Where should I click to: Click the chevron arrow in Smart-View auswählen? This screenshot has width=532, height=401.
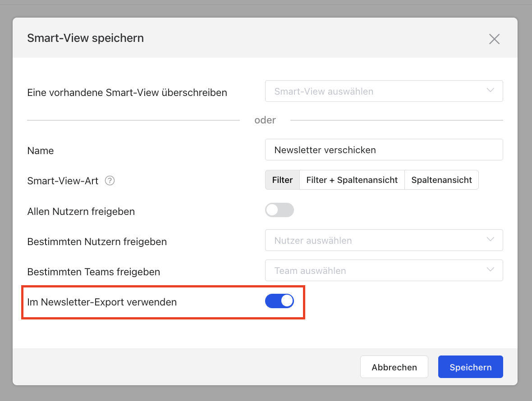[x=491, y=91]
